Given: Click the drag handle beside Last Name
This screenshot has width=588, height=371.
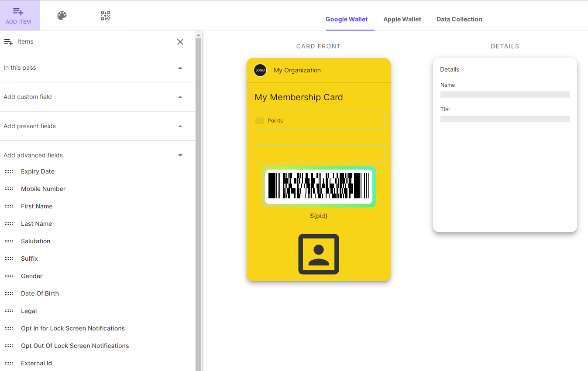Looking at the screenshot, I should pos(9,224).
